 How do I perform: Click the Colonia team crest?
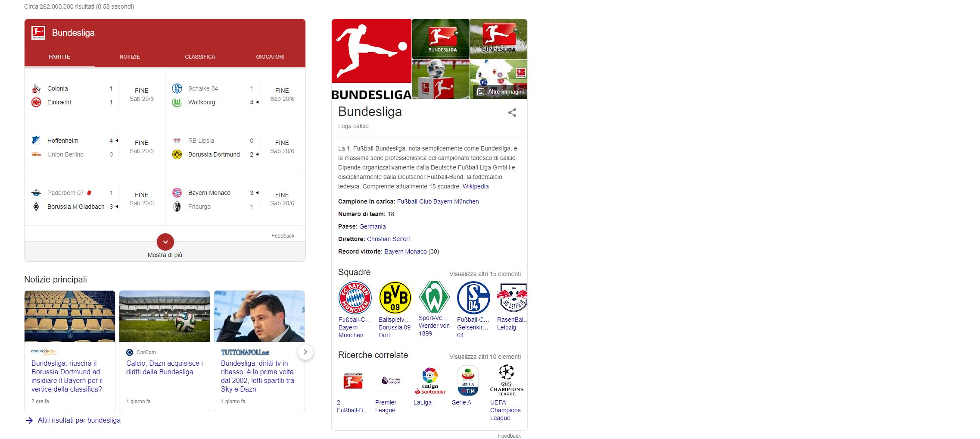point(36,88)
